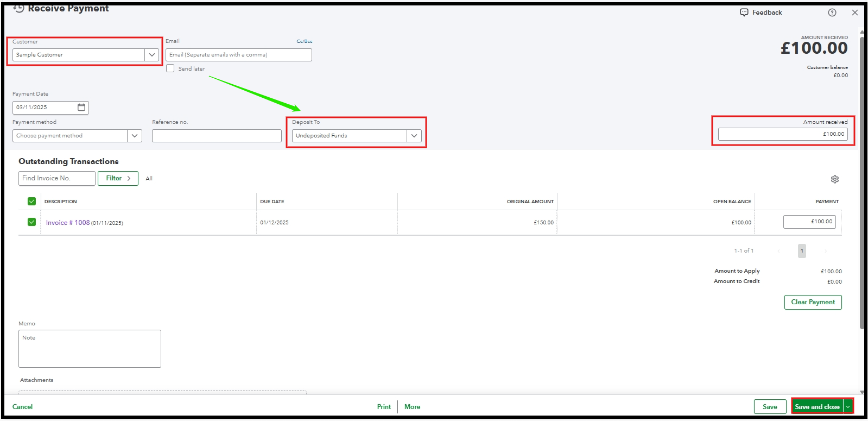
Task: Click the Payment Date field
Action: pos(50,108)
